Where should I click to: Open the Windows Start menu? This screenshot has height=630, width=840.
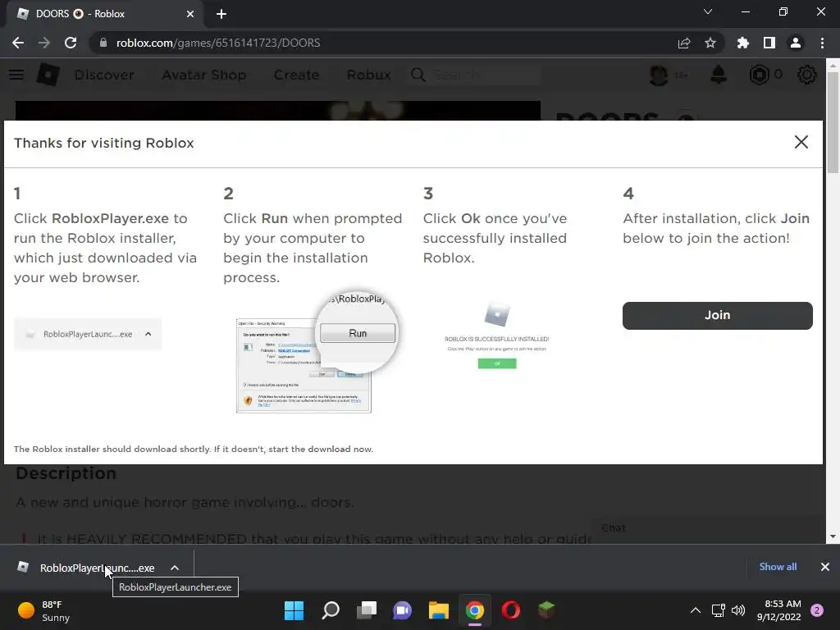294,610
